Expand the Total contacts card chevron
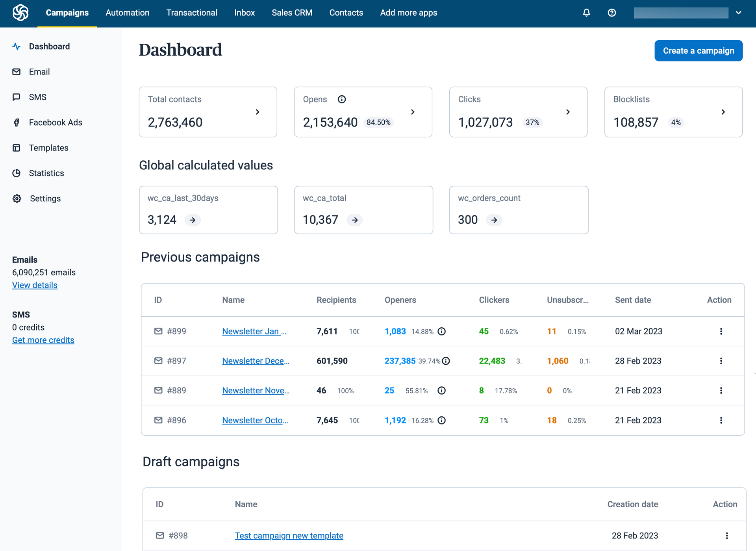 pyautogui.click(x=258, y=112)
